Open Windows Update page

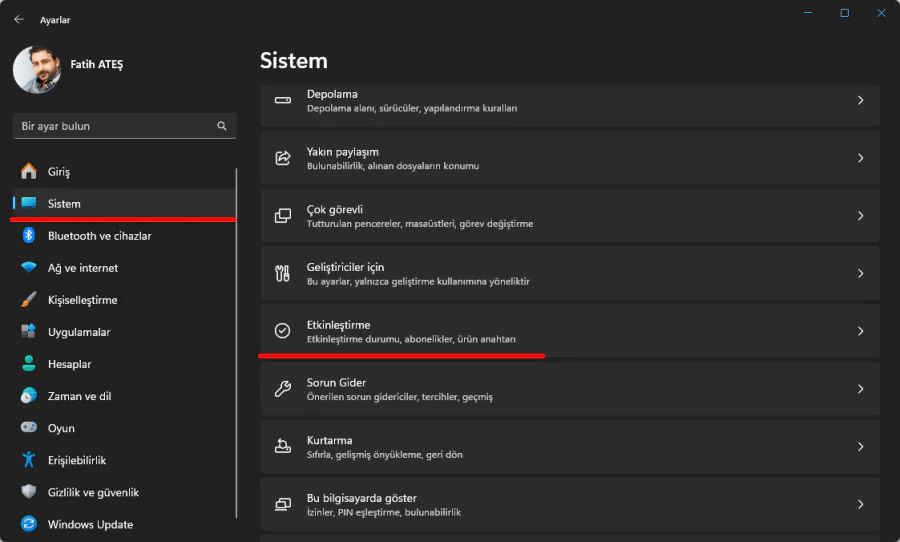[124, 525]
